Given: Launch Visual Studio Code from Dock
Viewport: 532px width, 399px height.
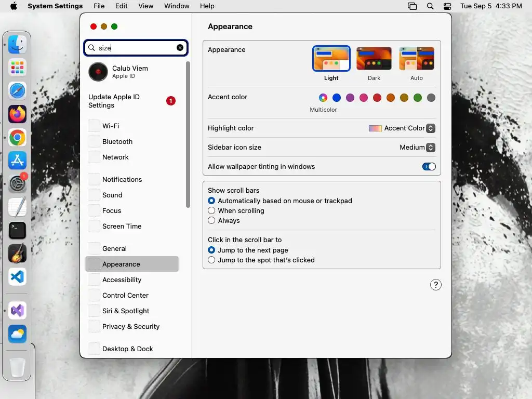Looking at the screenshot, I should pos(17,277).
